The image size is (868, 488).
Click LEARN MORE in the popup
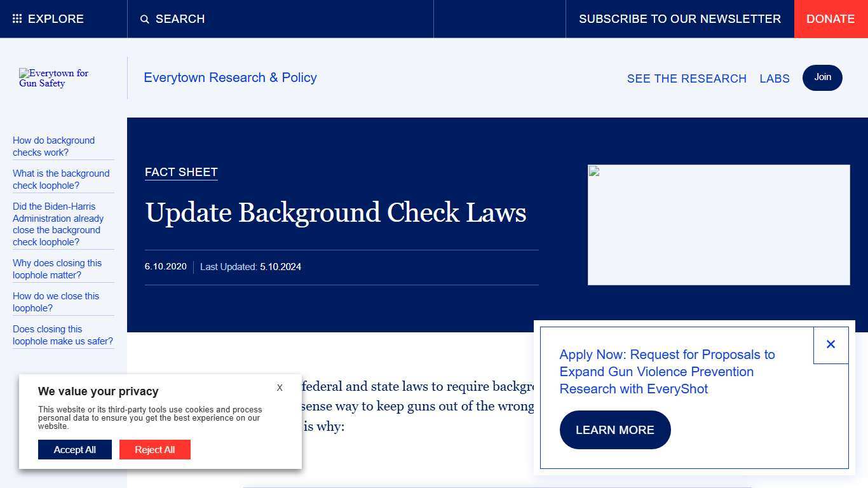point(614,430)
